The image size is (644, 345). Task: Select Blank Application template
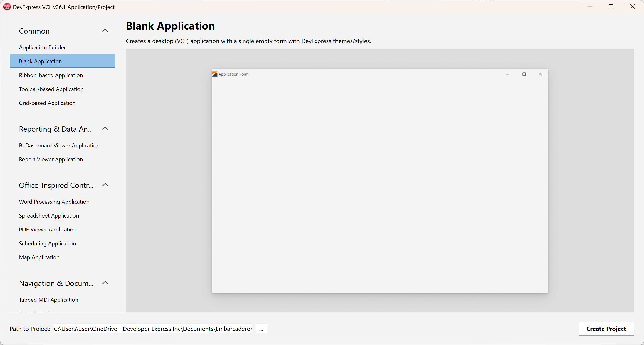62,61
